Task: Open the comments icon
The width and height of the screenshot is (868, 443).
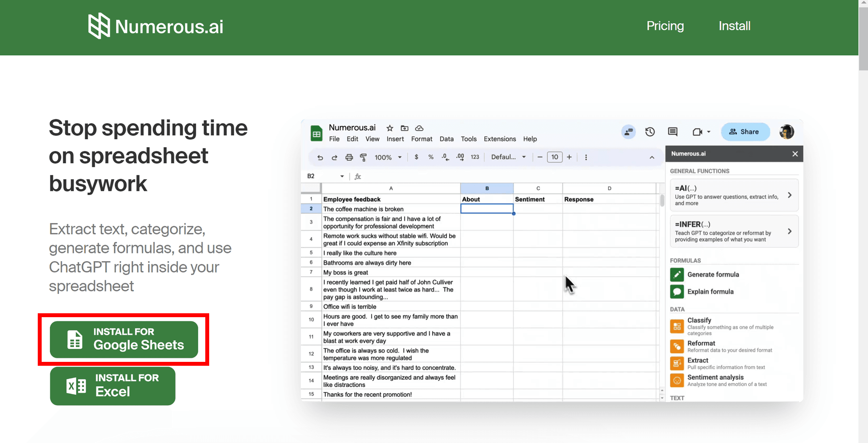Action: (x=673, y=132)
